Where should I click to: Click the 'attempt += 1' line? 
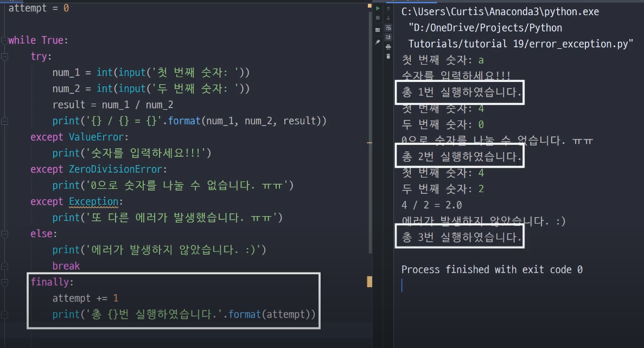[85, 298]
